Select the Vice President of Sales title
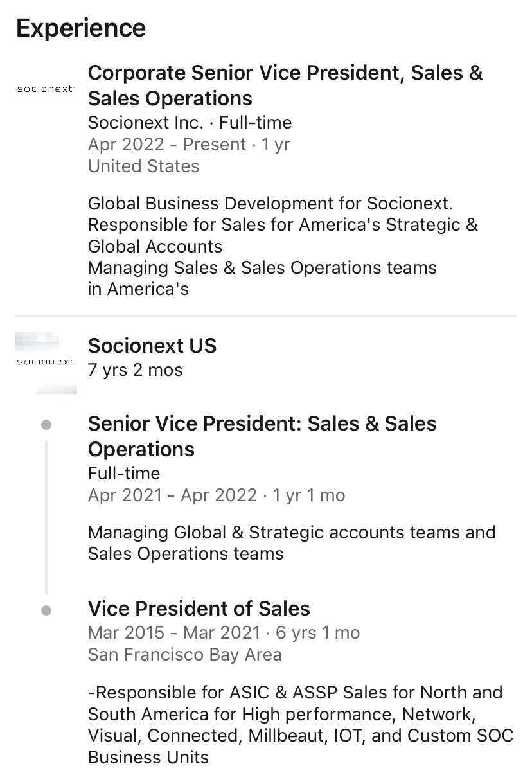The height and width of the screenshot is (782, 532). click(199, 609)
